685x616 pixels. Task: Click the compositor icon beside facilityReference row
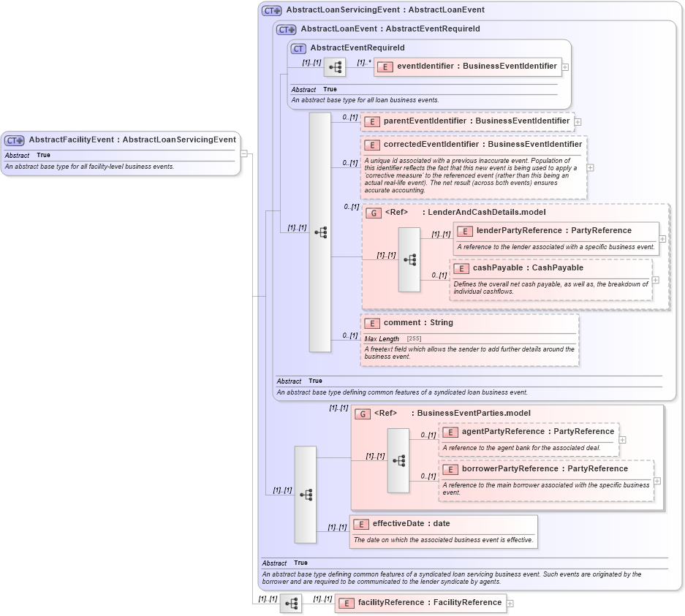pyautogui.click(x=291, y=603)
